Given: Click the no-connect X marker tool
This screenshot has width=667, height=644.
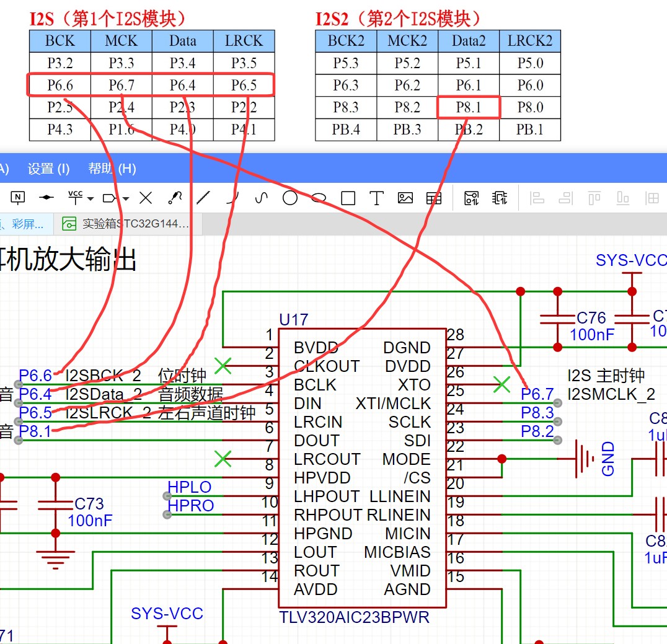Looking at the screenshot, I should 146,198.
